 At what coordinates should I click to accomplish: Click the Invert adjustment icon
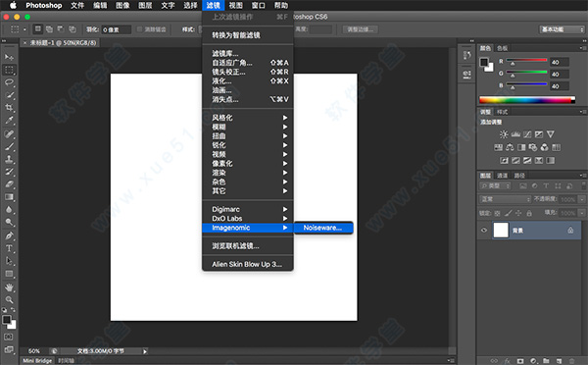(x=504, y=160)
